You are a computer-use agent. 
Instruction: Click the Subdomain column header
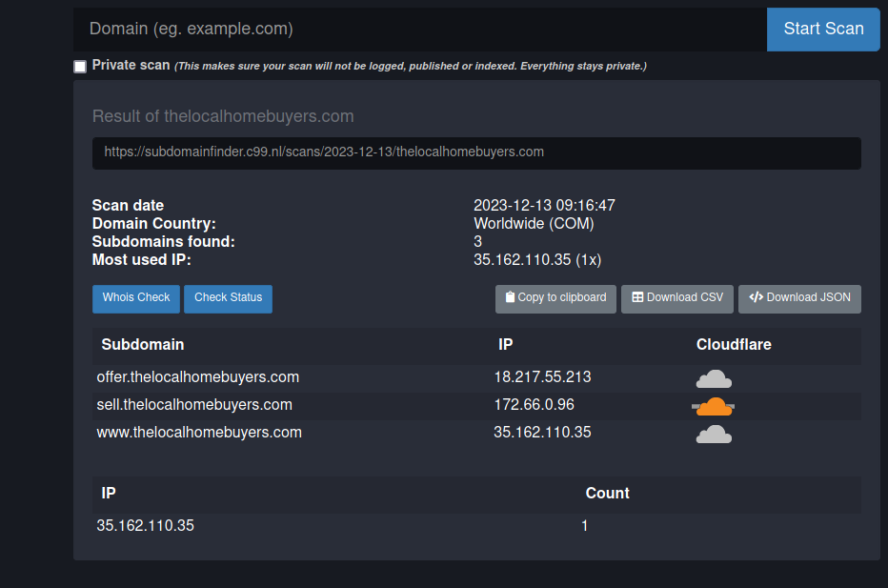pyautogui.click(x=143, y=345)
